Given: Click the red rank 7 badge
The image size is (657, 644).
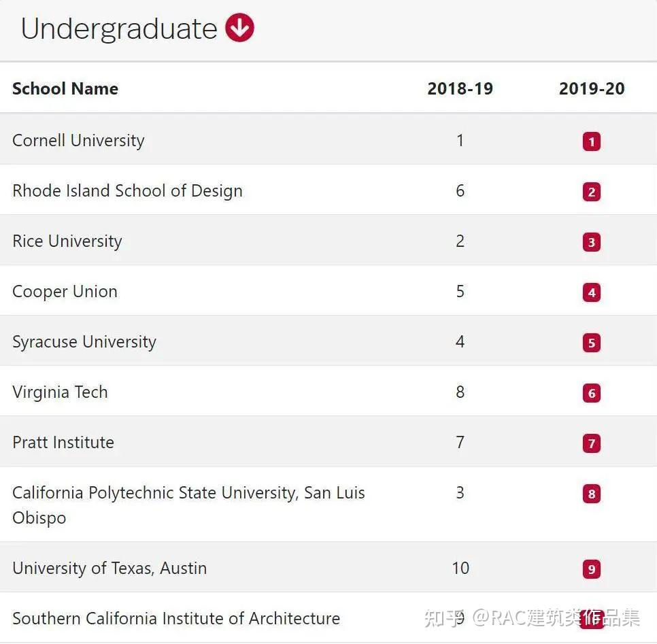Looking at the screenshot, I should [x=591, y=443].
